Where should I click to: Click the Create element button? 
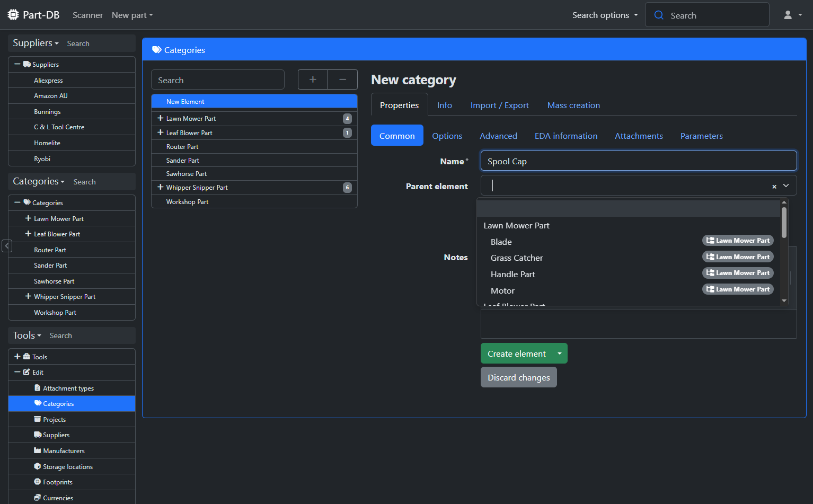516,353
